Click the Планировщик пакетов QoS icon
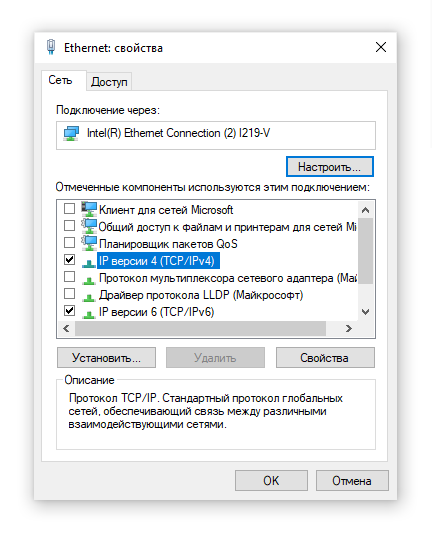Screen dimensions: 432x553 click(x=89, y=243)
